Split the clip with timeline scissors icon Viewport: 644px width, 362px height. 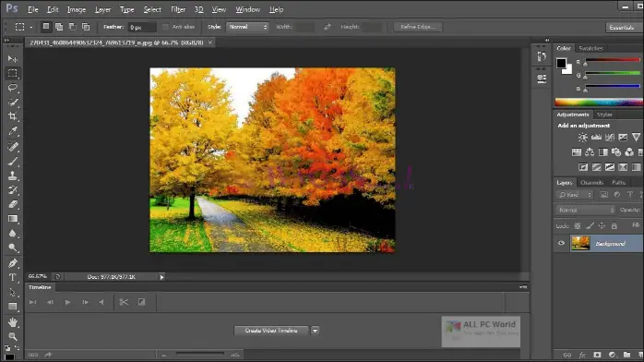(x=124, y=302)
